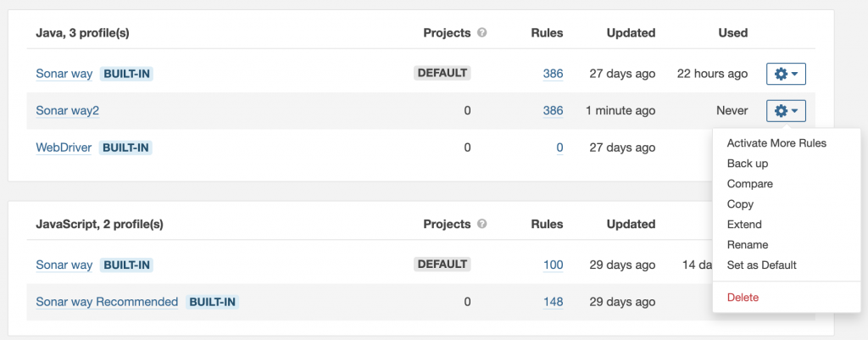The image size is (868, 340).
Task: Open Sonar way Recommended profile link
Action: (x=107, y=302)
